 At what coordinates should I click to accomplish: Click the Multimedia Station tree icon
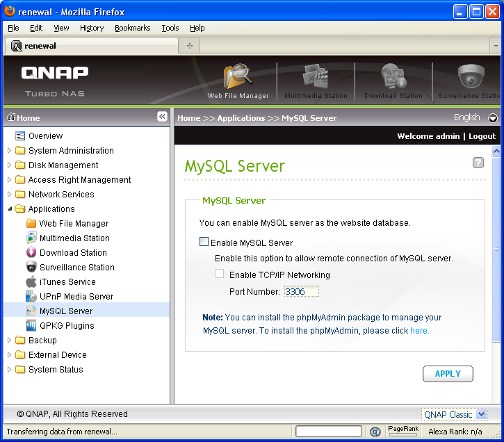click(x=31, y=238)
